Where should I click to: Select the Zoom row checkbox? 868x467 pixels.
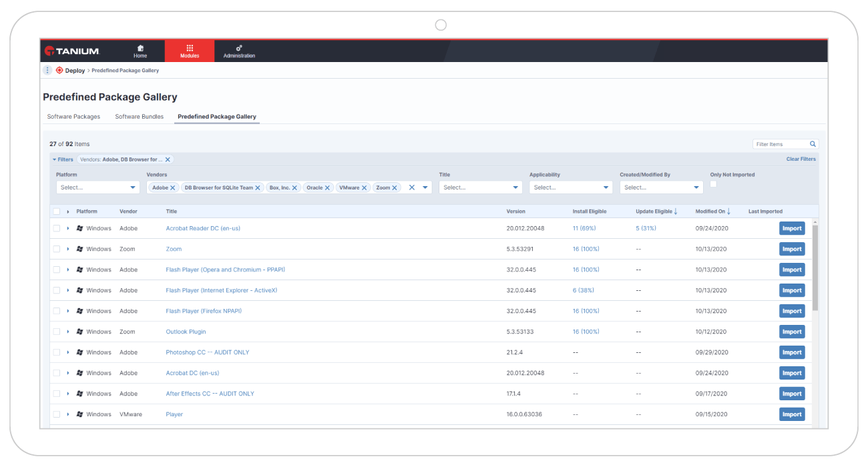pyautogui.click(x=57, y=249)
